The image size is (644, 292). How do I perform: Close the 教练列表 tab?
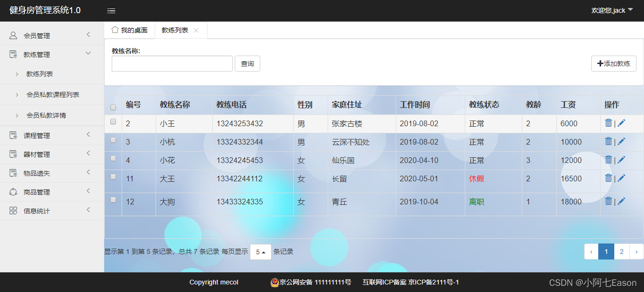196,30
